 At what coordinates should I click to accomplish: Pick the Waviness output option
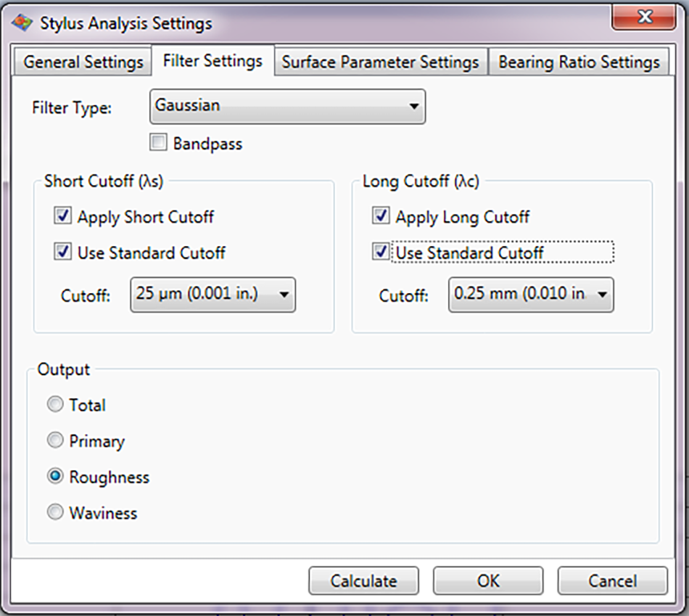tap(55, 513)
